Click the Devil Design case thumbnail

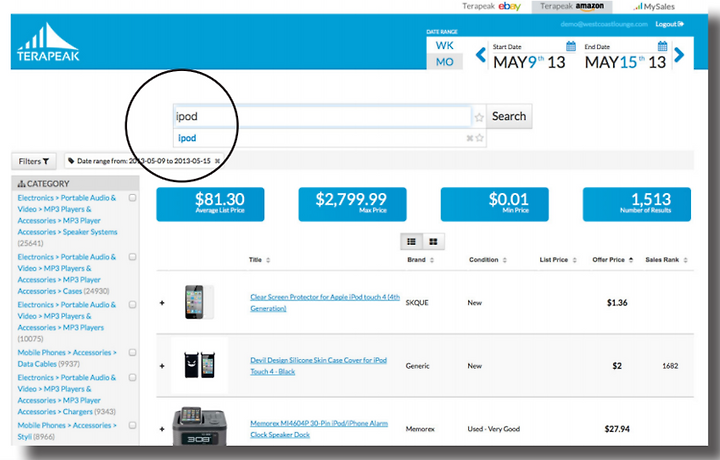click(199, 365)
